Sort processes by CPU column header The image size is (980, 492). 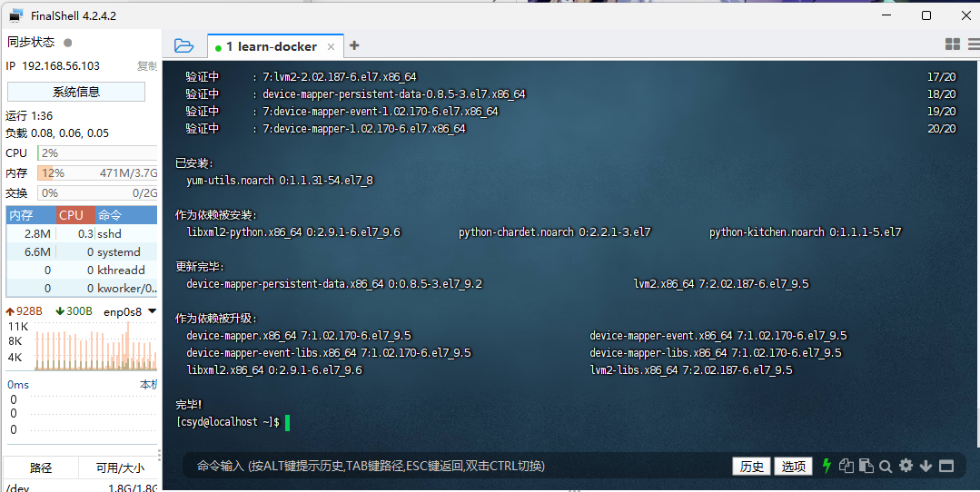click(x=71, y=215)
